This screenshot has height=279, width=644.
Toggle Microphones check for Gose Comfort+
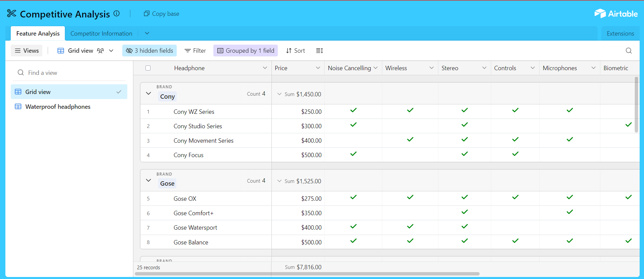(569, 212)
